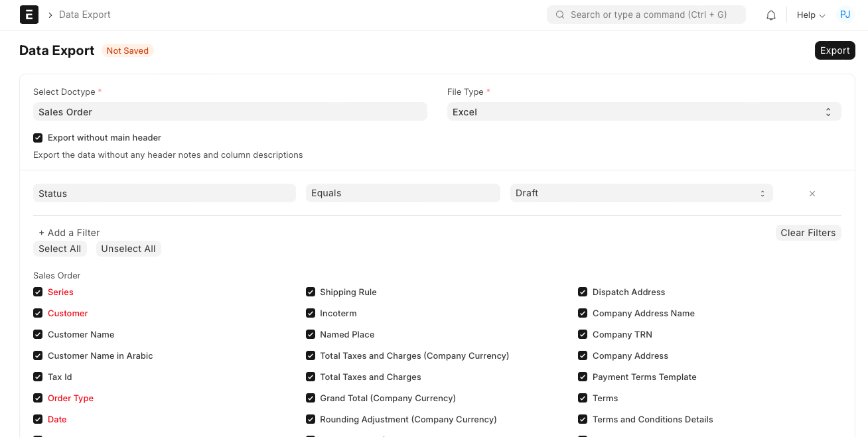Viewport: 868px width, 437px height.
Task: Uncheck the Customer Name field checkbox
Action: pyautogui.click(x=38, y=335)
